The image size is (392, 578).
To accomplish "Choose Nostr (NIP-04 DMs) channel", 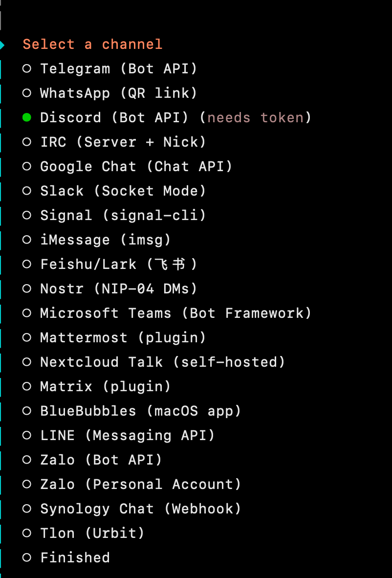I will [x=119, y=289].
